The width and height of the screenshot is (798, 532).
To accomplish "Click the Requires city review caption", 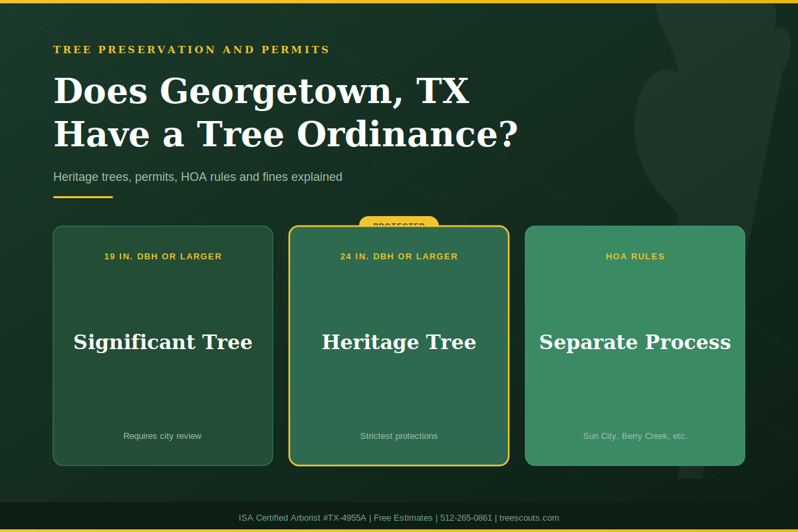I will pyautogui.click(x=162, y=436).
